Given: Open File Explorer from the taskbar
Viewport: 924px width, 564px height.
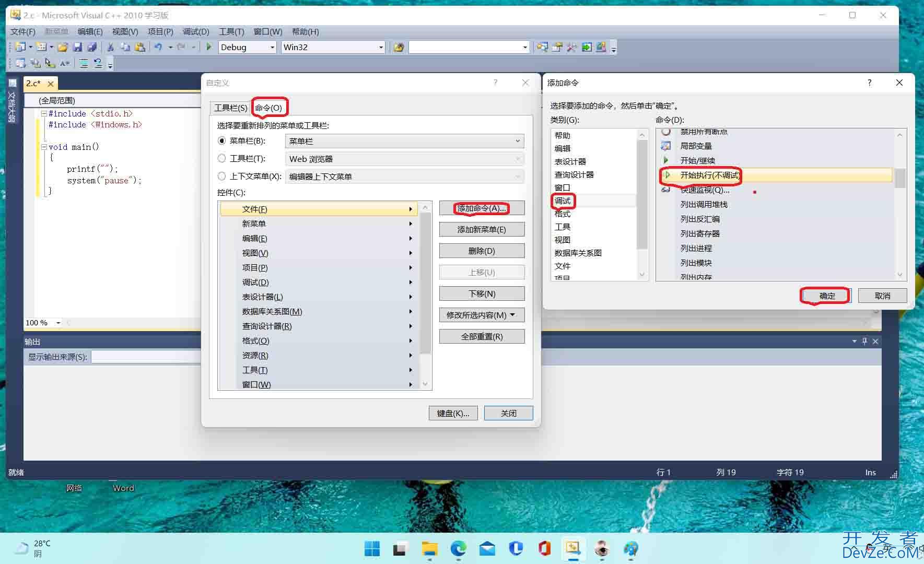Looking at the screenshot, I should [429, 549].
